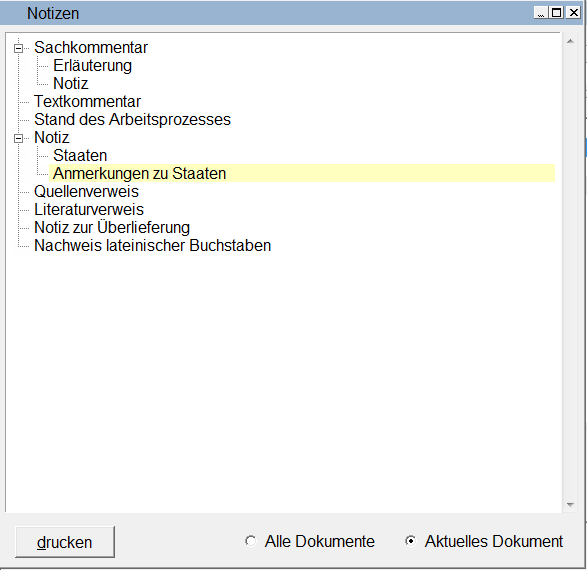Viewport: 587px width, 570px height.
Task: Click the scrollbar down arrow
Action: 570,505
